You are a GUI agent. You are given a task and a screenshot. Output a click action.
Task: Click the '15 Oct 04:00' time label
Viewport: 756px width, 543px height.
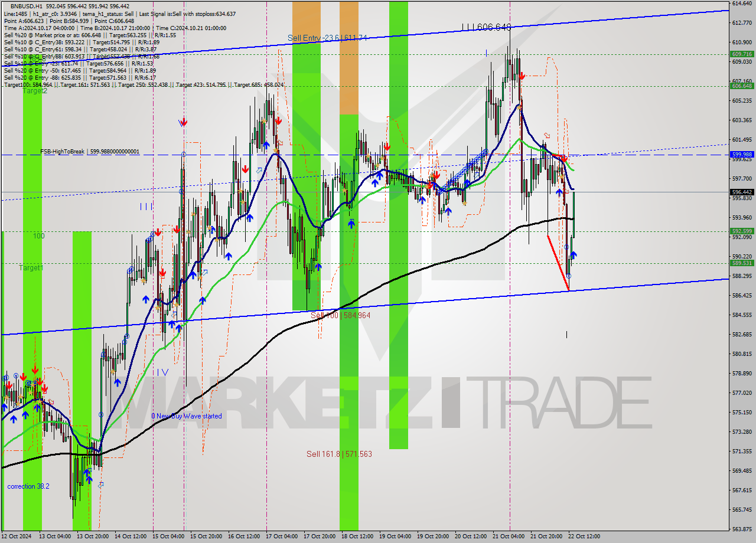pos(168,537)
